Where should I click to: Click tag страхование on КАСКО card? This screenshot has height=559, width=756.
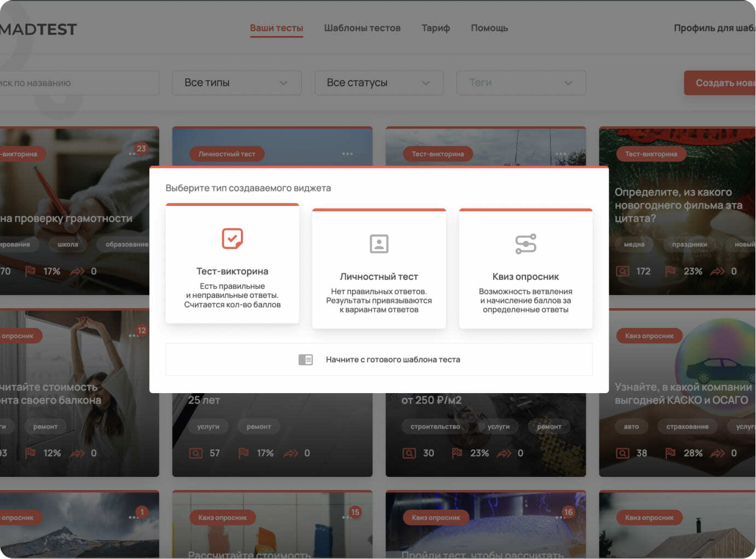pyautogui.click(x=687, y=427)
